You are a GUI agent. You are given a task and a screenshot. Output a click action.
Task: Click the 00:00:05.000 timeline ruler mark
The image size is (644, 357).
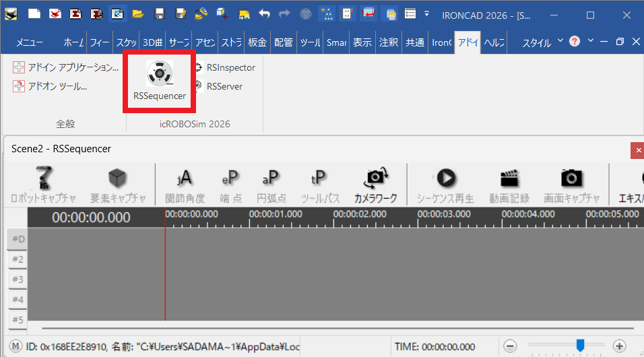coord(612,214)
